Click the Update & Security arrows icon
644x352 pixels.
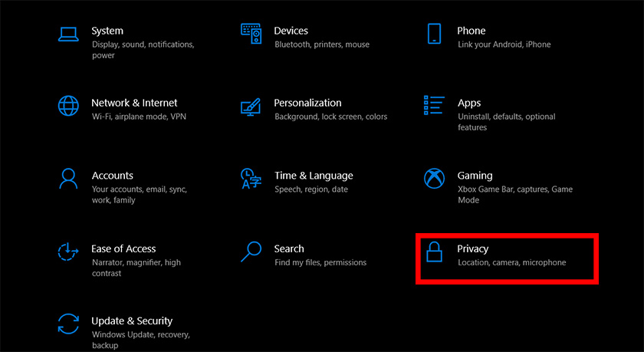click(69, 324)
